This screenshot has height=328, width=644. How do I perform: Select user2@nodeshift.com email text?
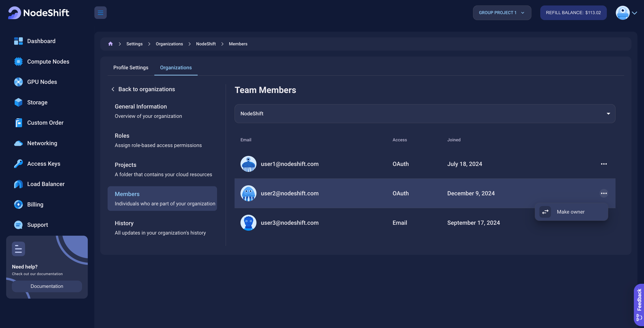(290, 194)
